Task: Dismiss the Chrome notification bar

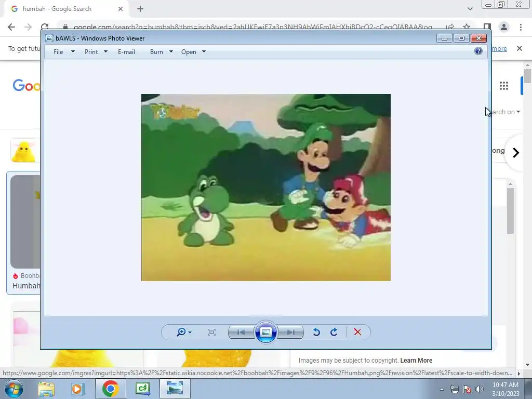Action: pos(520,48)
